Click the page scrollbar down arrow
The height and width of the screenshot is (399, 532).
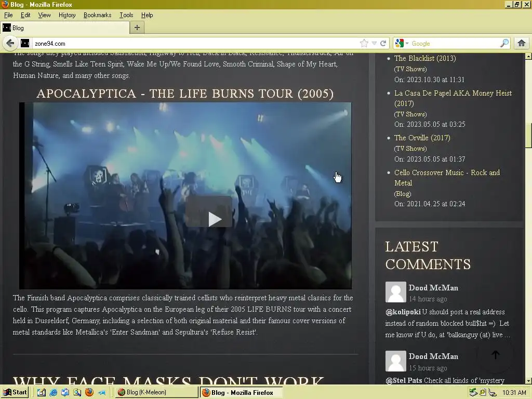(528, 381)
